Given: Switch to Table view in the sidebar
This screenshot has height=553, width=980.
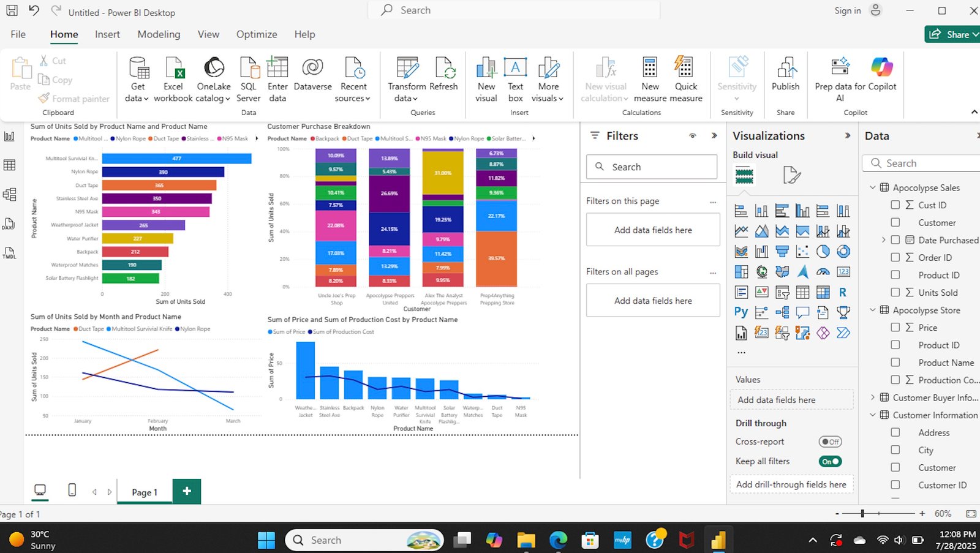Looking at the screenshot, I should click(x=9, y=165).
